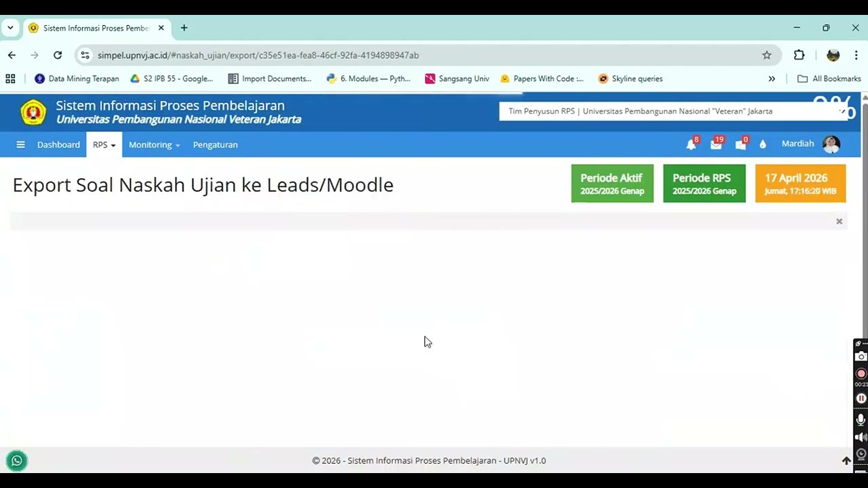Open the hamburger sidebar menu
Image resolution: width=868 pixels, height=488 pixels.
[20, 144]
